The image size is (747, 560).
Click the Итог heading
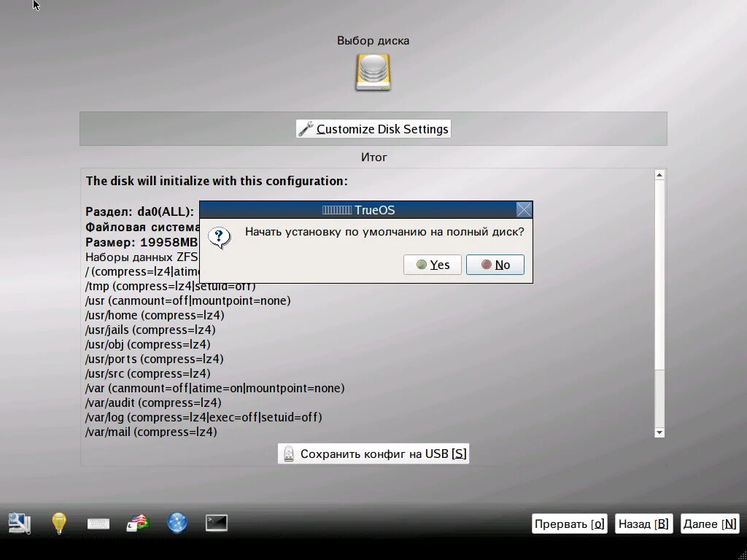[x=374, y=157]
